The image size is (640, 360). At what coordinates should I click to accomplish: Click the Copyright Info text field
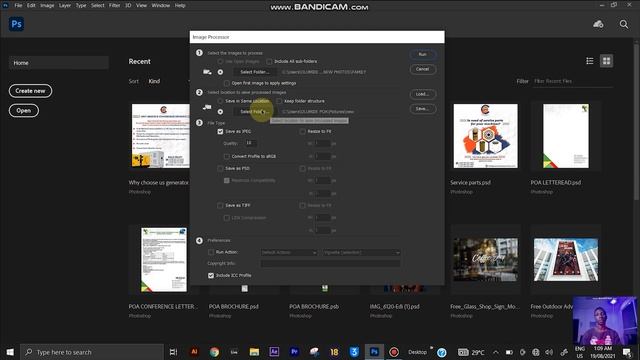coord(330,264)
